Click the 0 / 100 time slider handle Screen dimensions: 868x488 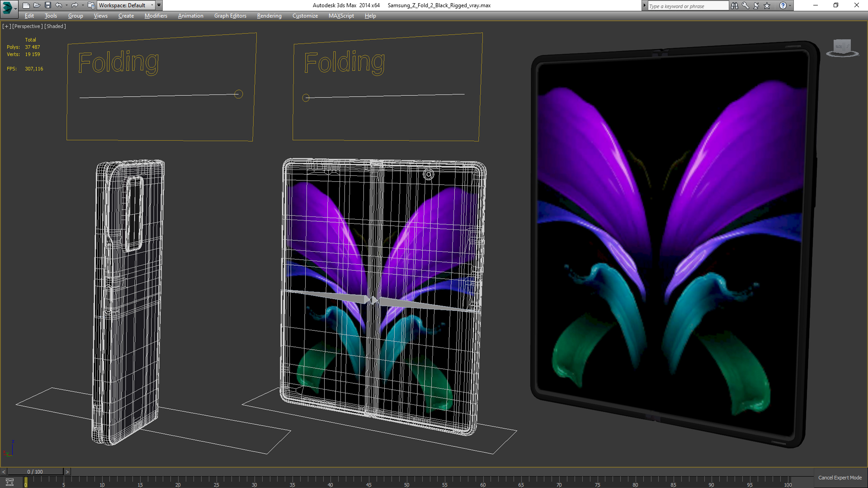point(35,472)
